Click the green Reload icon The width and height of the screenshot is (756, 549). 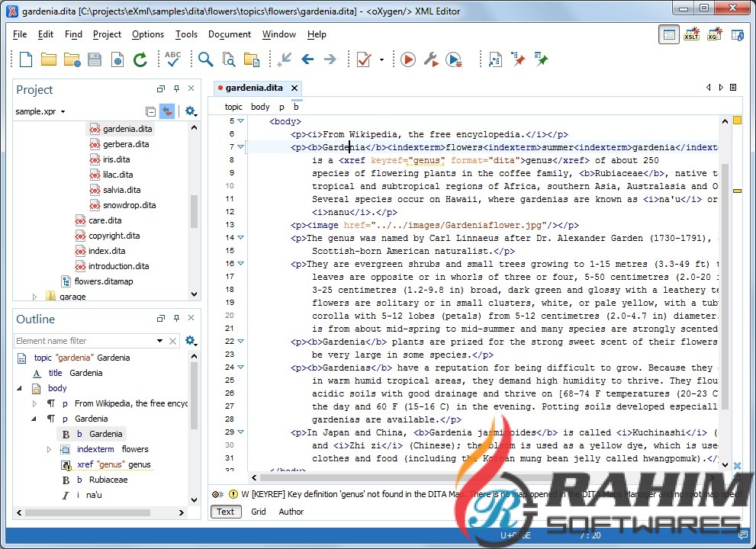point(140,59)
